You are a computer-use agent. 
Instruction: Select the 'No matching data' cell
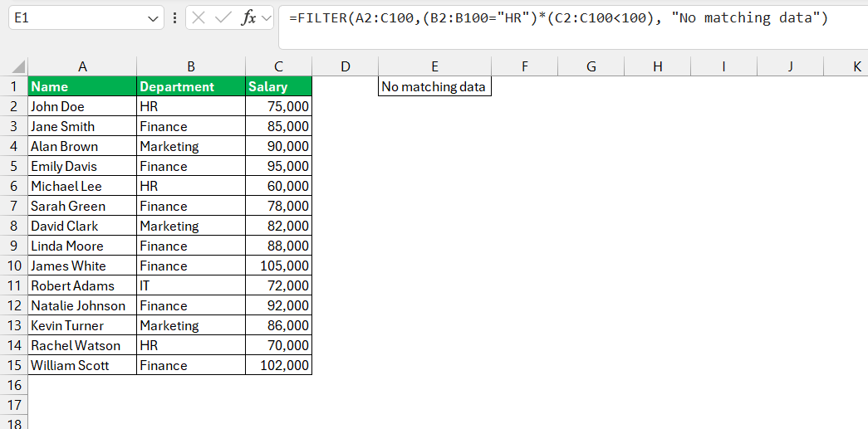tap(434, 86)
